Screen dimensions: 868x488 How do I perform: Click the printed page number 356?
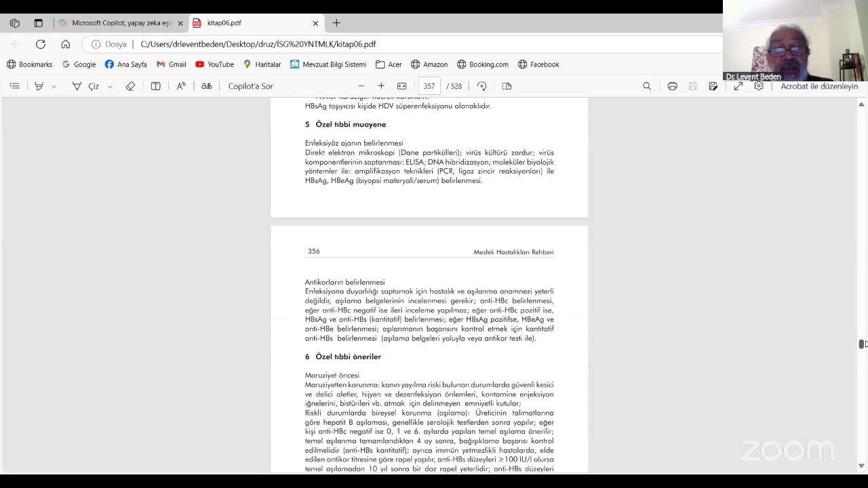coord(313,251)
